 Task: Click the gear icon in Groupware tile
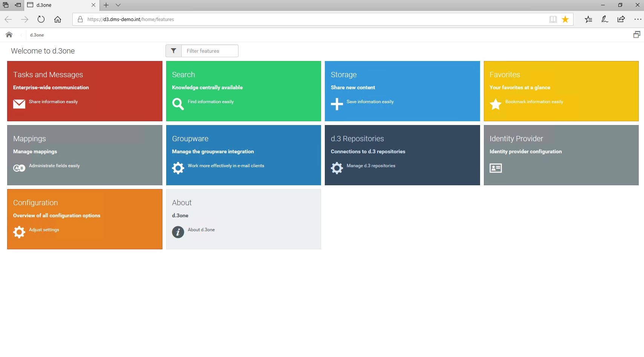pyautogui.click(x=178, y=168)
